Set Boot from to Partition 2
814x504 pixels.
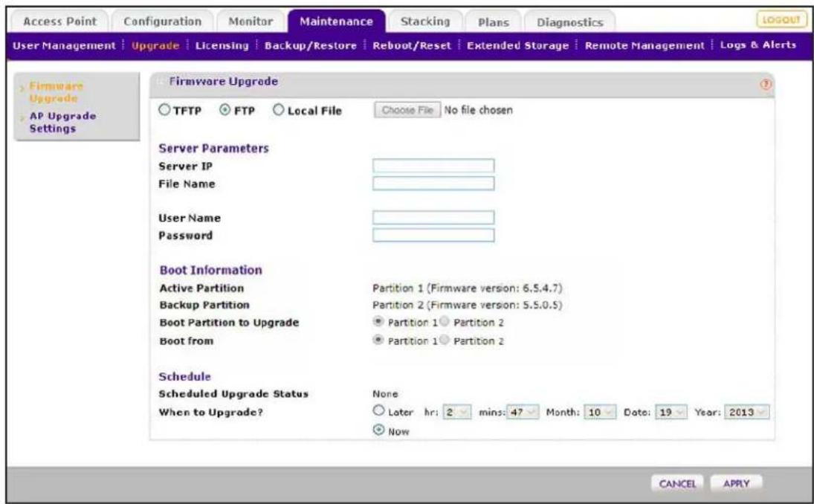445,340
